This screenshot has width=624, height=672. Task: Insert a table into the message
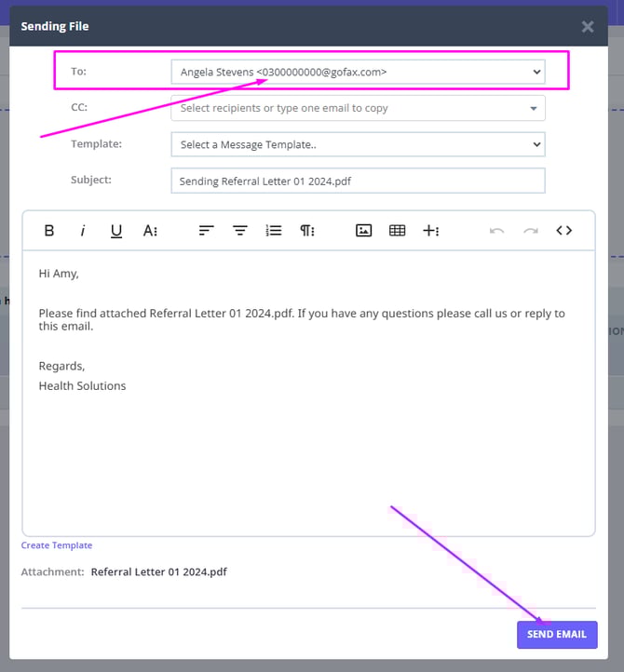(398, 231)
